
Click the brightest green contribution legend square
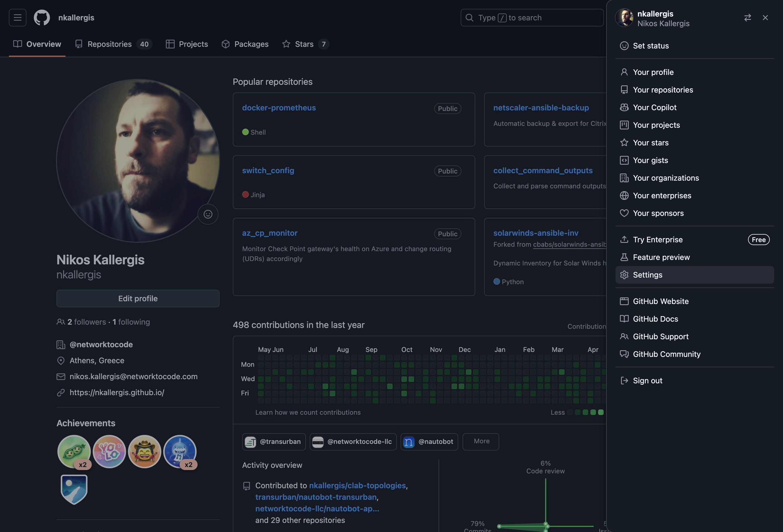(x=601, y=412)
